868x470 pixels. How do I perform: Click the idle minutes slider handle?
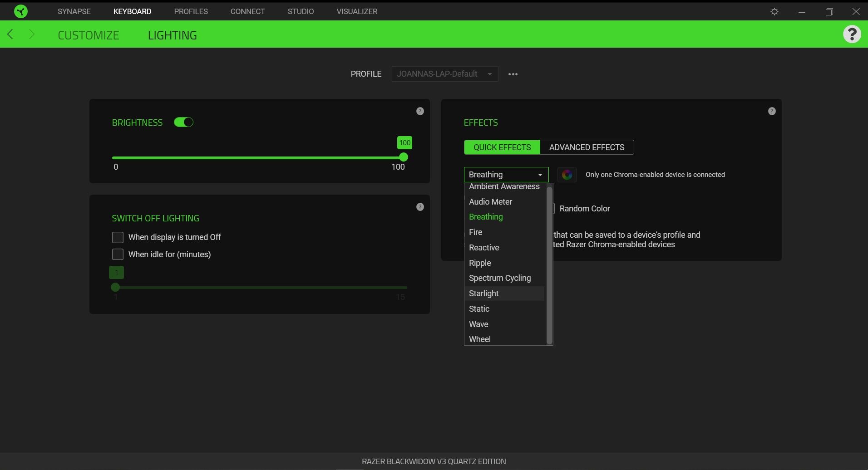[x=115, y=287]
